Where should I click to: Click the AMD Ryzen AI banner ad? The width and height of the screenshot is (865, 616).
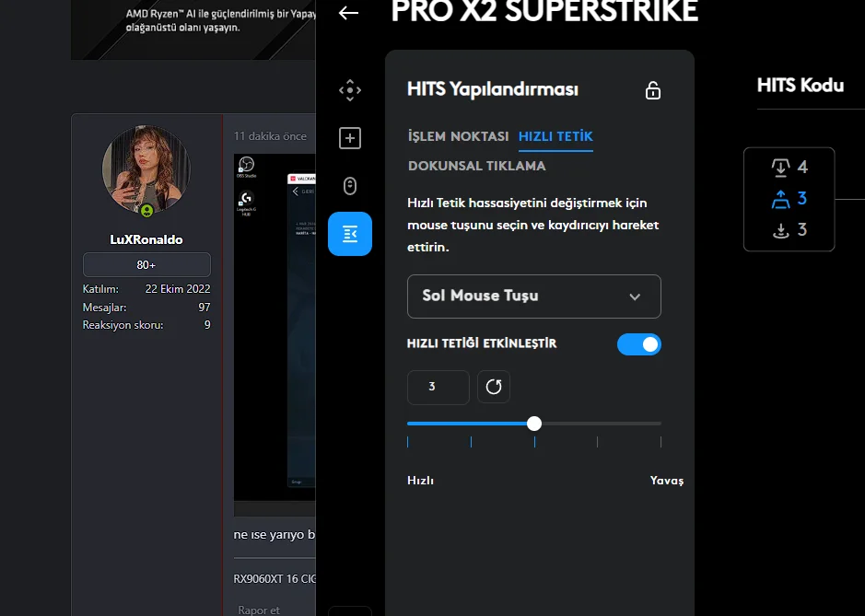coord(193,29)
